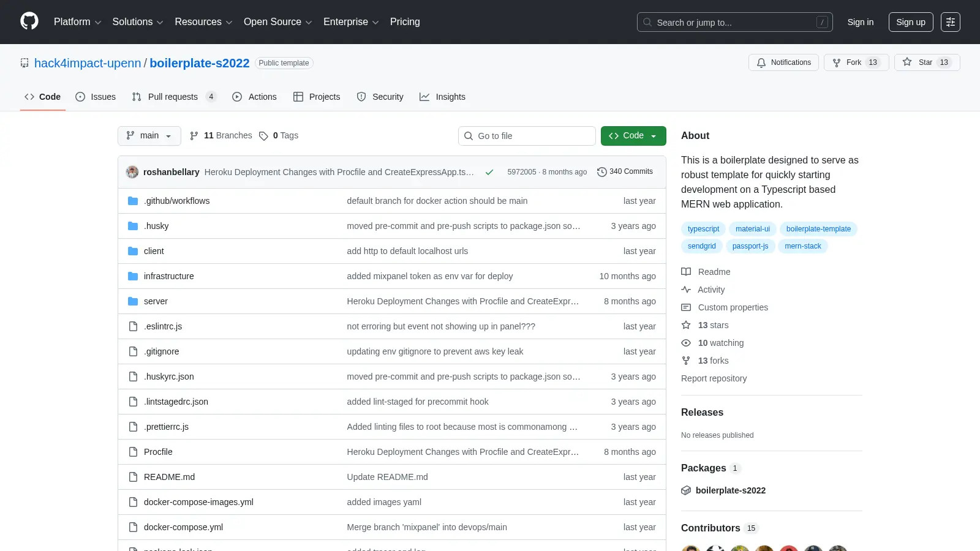Open the Insights tab
Viewport: 980px width, 551px height.
pyautogui.click(x=442, y=97)
